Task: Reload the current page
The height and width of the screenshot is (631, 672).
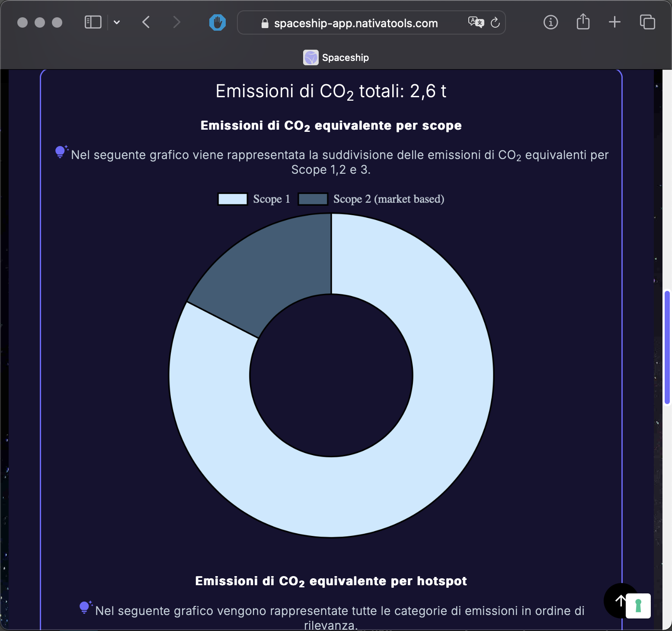Action: pos(496,22)
